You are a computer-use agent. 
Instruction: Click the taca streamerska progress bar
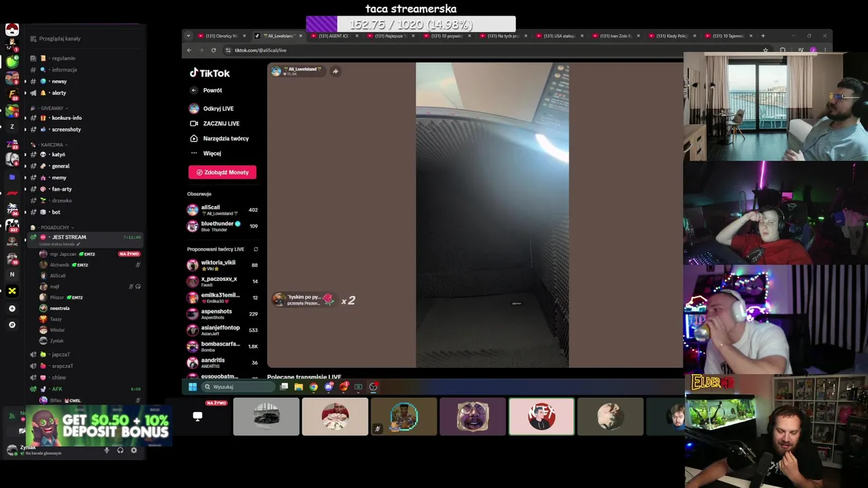[x=411, y=24]
